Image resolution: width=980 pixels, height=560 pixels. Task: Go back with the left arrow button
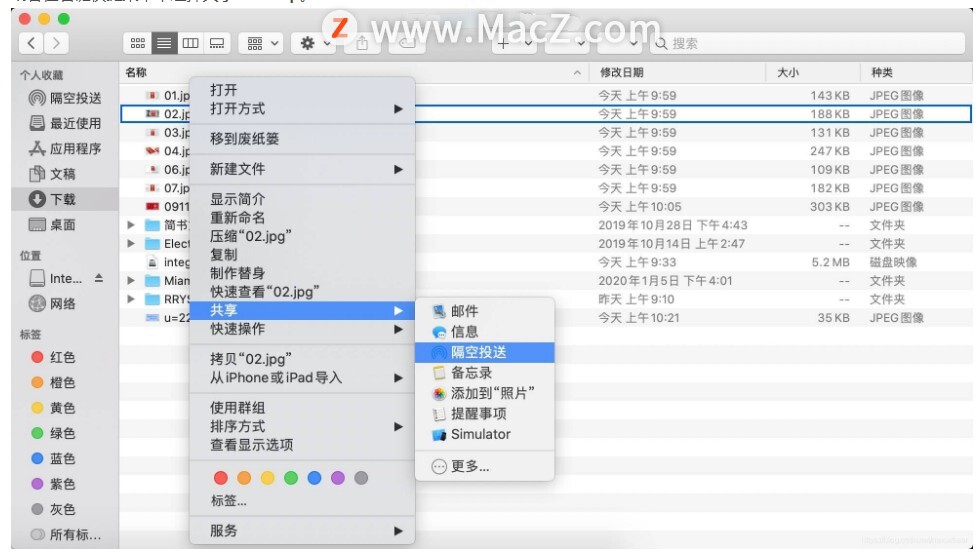point(32,43)
